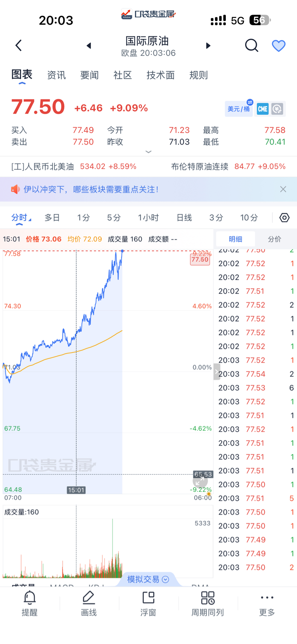Switch detail panel to 分价
This screenshot has width=297, height=644.
pos(275,239)
